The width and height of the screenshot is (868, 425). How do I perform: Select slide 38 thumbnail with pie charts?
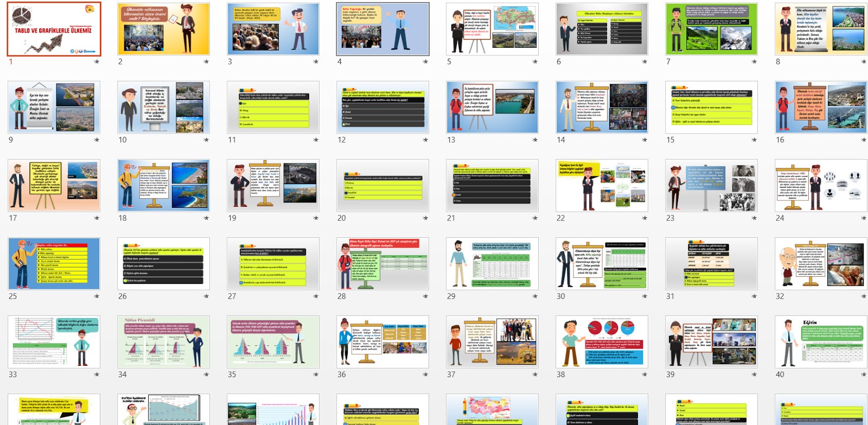pyautogui.click(x=602, y=342)
